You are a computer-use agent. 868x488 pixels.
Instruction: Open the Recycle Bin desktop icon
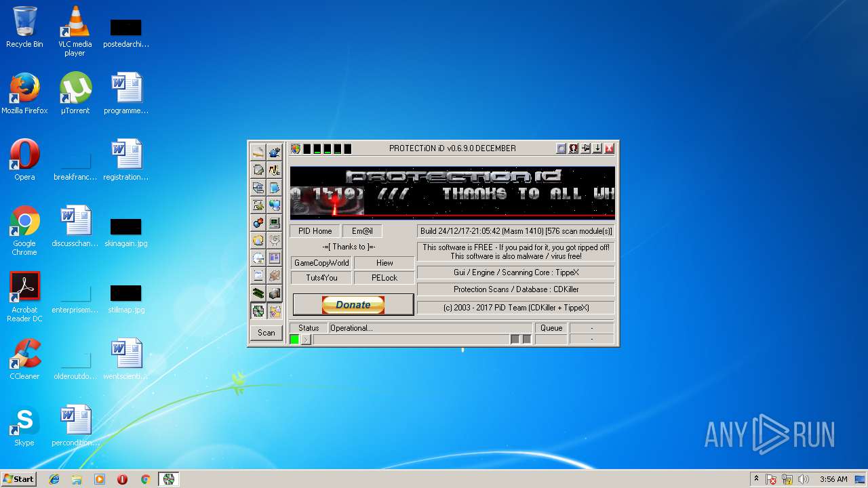pos(24,27)
